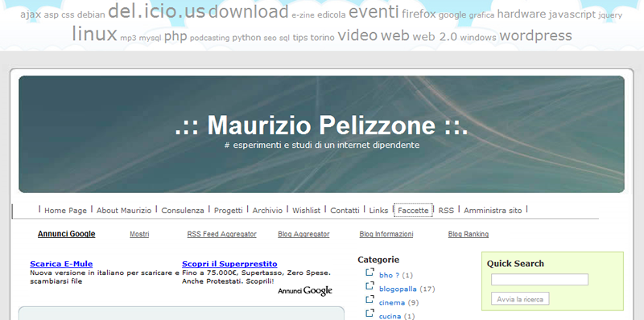Open RSS menu item

pos(446,211)
